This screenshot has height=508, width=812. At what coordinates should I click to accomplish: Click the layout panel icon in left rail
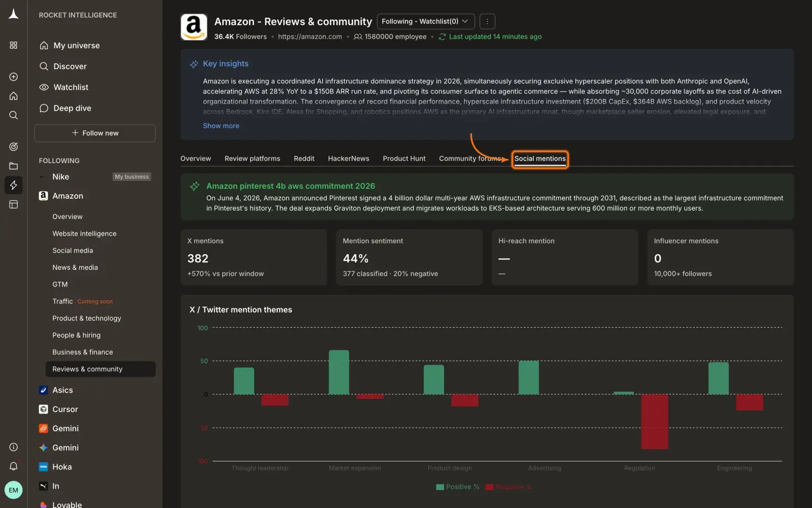tap(14, 204)
